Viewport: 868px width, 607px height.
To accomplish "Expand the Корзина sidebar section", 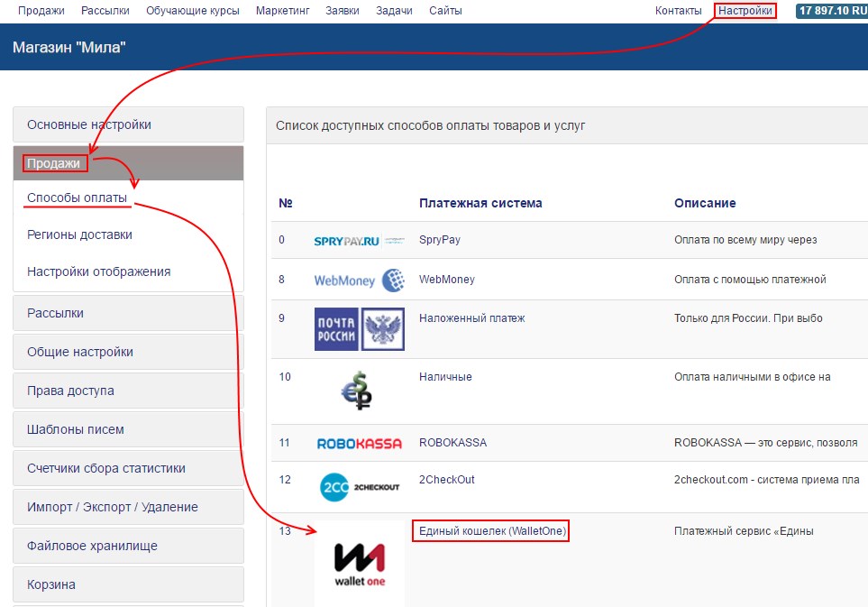I will click(x=128, y=584).
